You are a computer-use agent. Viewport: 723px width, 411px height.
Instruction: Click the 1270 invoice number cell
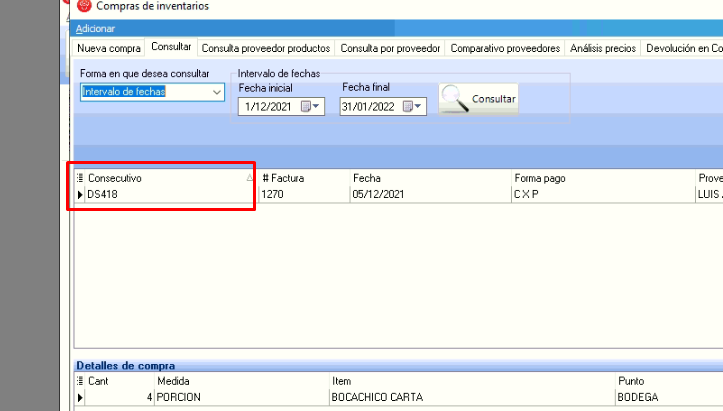(274, 194)
